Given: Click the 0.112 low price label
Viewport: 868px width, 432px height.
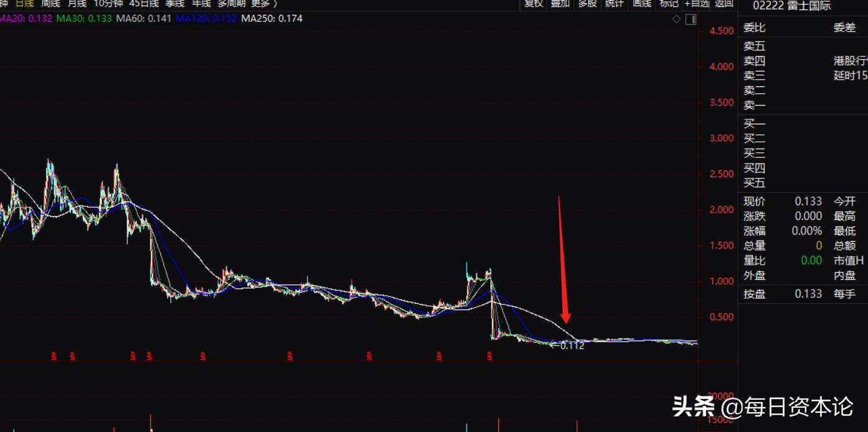Looking at the screenshot, I should [x=572, y=346].
